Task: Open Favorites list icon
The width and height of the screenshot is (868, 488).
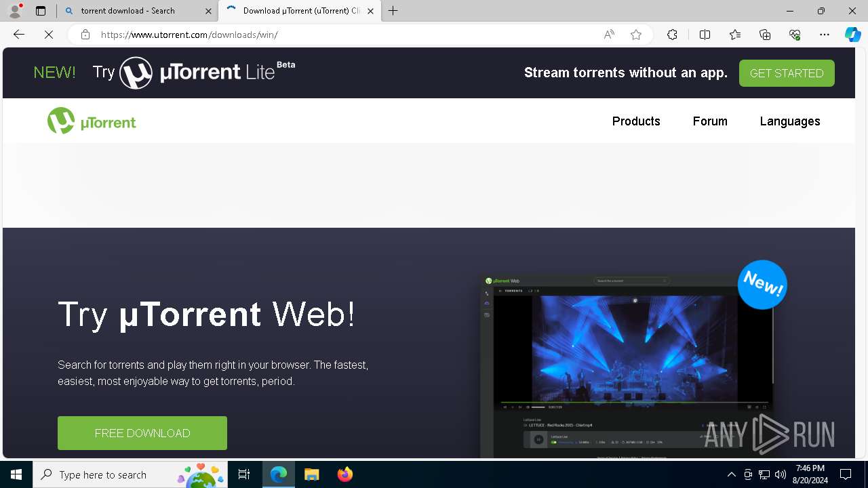Action: [735, 35]
